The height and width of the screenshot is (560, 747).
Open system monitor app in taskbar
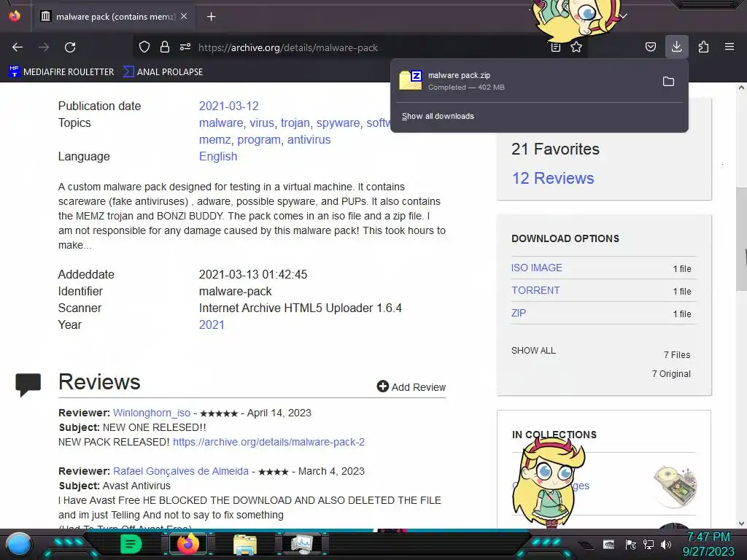coord(302,544)
